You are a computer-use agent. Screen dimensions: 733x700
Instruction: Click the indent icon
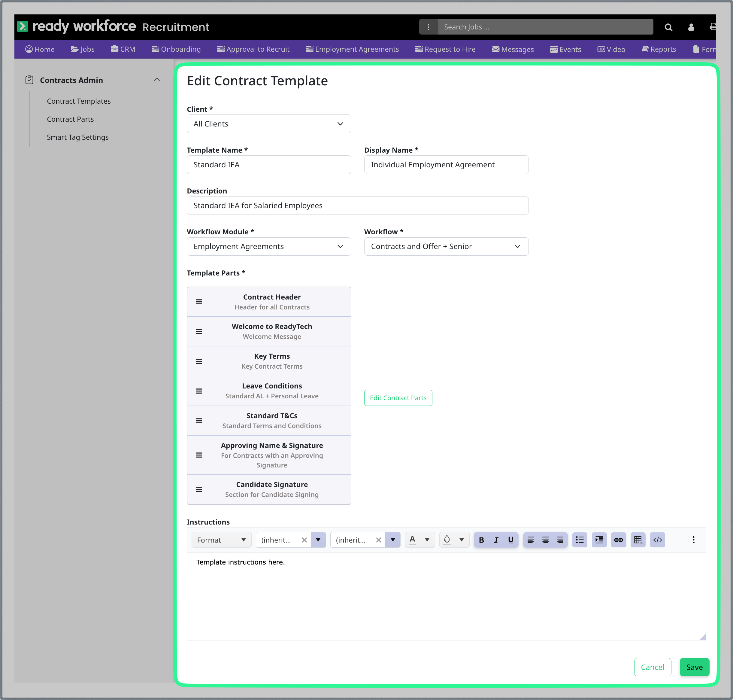[599, 540]
